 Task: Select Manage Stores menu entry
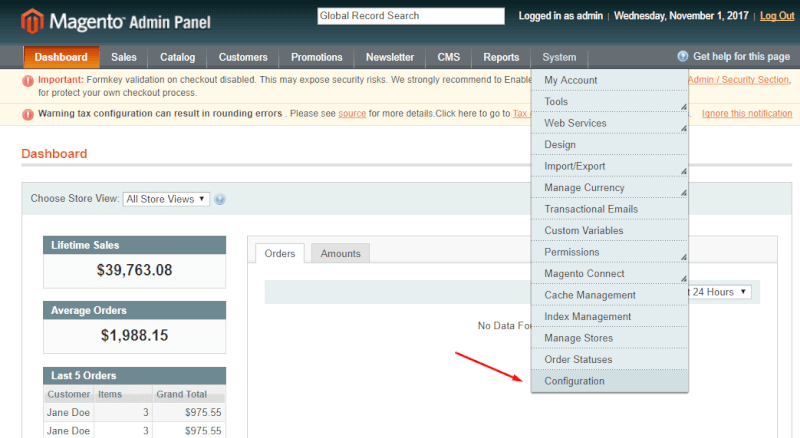click(x=609, y=338)
